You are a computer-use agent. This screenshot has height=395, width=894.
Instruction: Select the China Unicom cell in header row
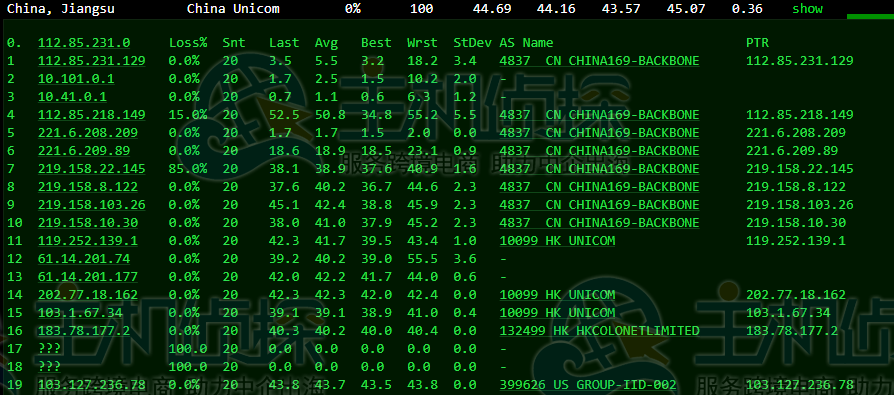pyautogui.click(x=233, y=9)
